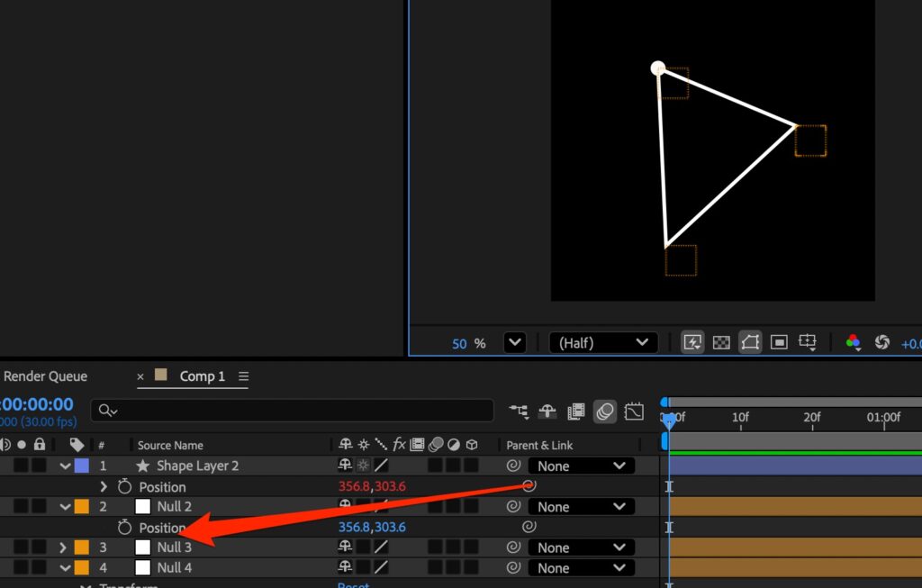Open the Comp 1 panel menu
The width and height of the screenshot is (922, 588).
coord(244,376)
